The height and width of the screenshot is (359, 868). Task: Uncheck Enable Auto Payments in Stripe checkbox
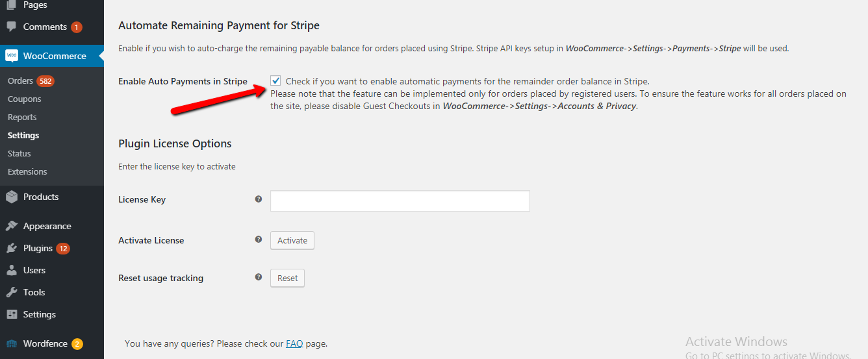[x=275, y=81]
